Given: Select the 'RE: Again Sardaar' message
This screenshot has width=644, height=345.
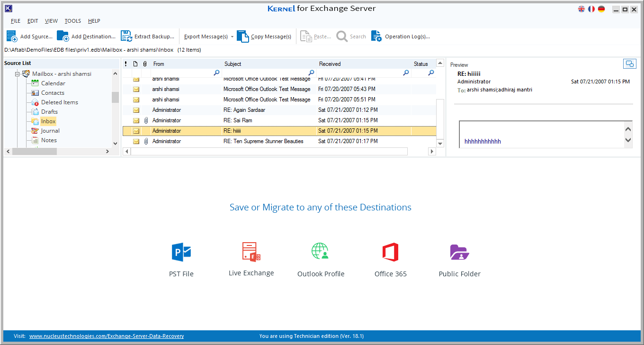Looking at the screenshot, I should (x=279, y=110).
